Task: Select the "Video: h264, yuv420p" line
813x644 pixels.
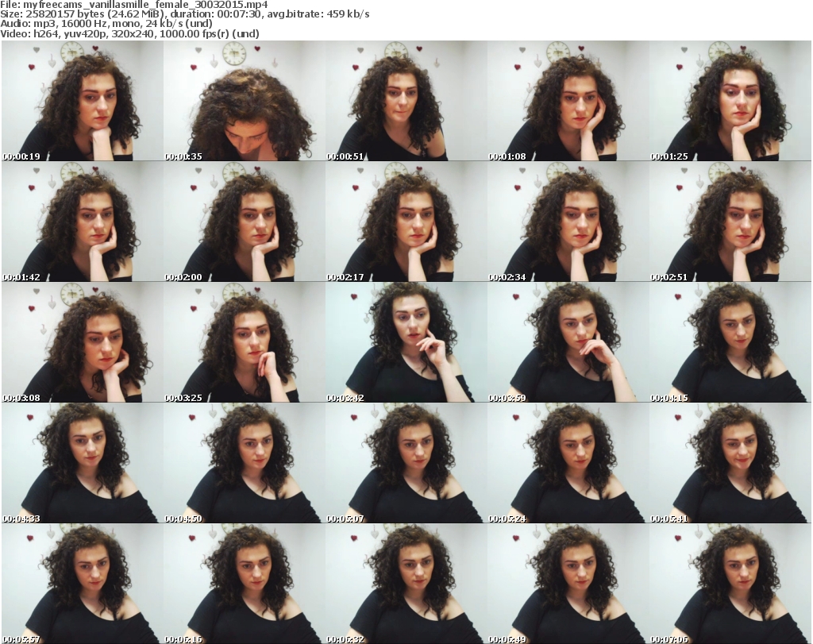Action: [129, 33]
